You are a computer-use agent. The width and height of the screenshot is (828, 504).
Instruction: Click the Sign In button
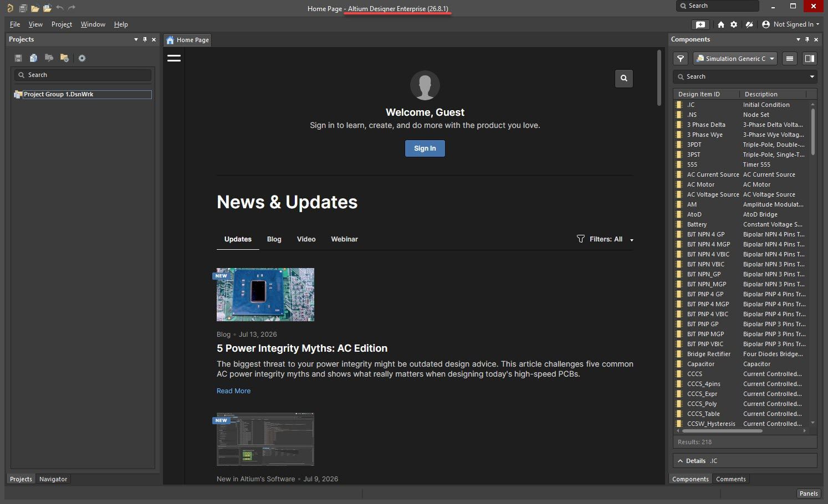[425, 148]
